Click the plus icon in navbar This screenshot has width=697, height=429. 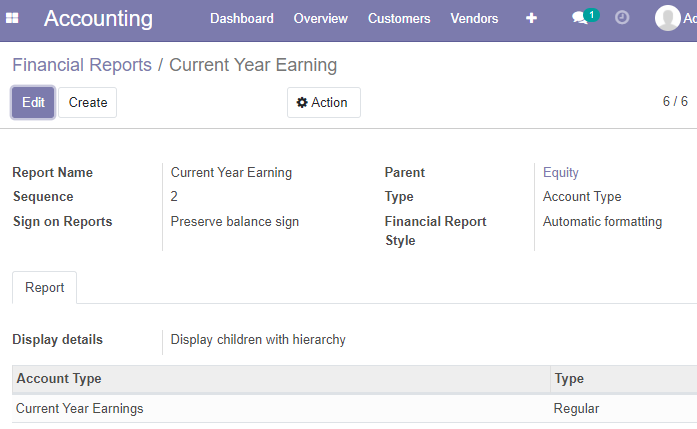[531, 18]
